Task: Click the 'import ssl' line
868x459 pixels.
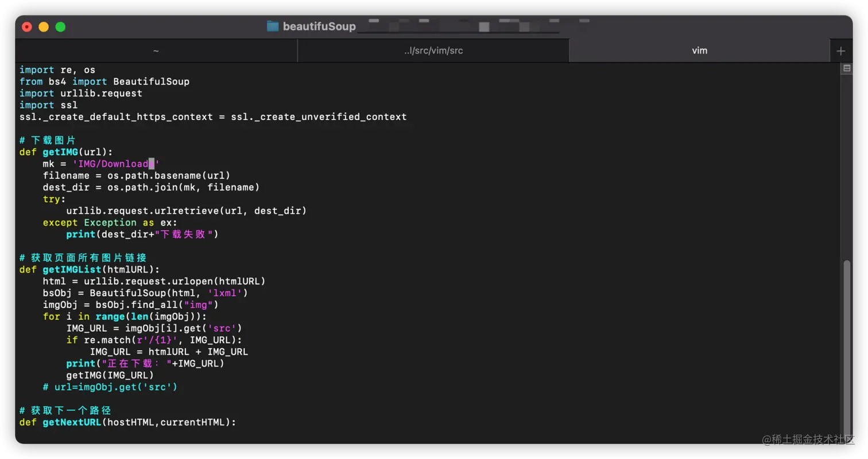Action: click(48, 105)
